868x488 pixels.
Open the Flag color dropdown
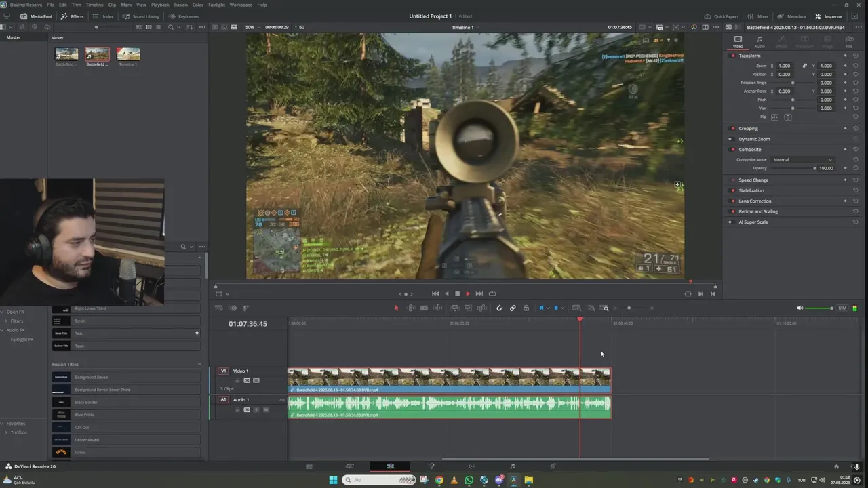[548, 308]
